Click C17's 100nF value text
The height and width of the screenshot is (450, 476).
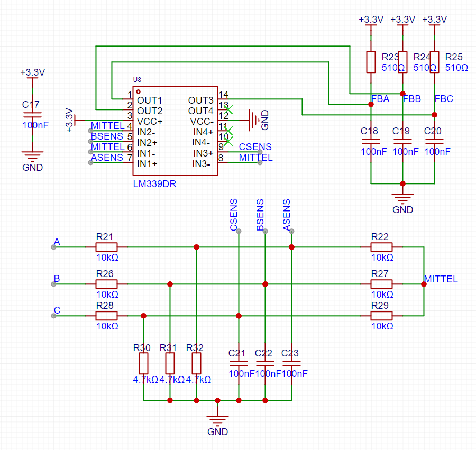tap(35, 125)
